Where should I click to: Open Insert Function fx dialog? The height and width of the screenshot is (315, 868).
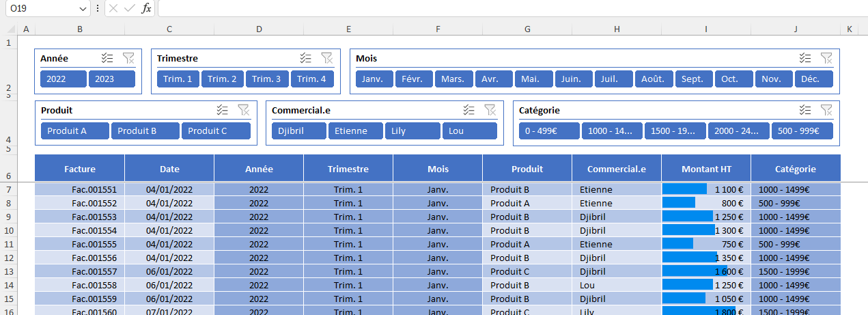tap(146, 8)
